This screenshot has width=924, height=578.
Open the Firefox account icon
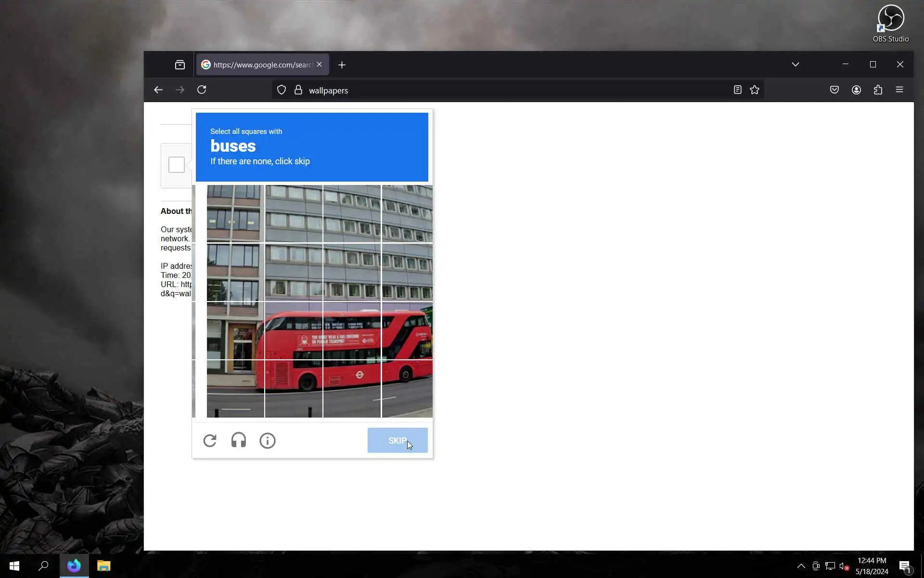[x=856, y=90]
